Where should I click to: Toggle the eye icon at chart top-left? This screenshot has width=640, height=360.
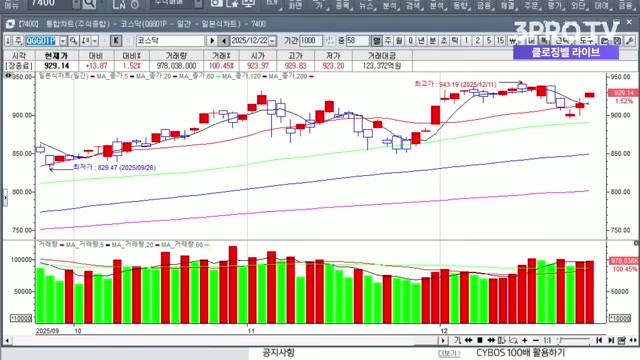(7, 76)
